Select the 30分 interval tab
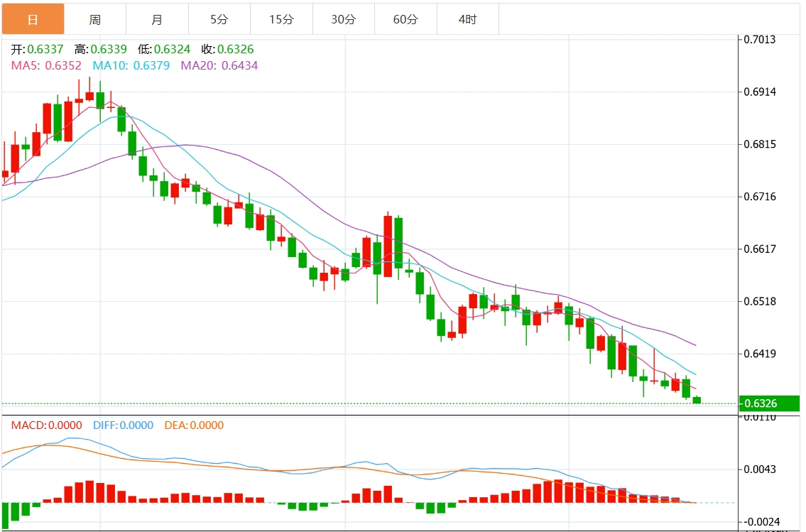 (344, 19)
